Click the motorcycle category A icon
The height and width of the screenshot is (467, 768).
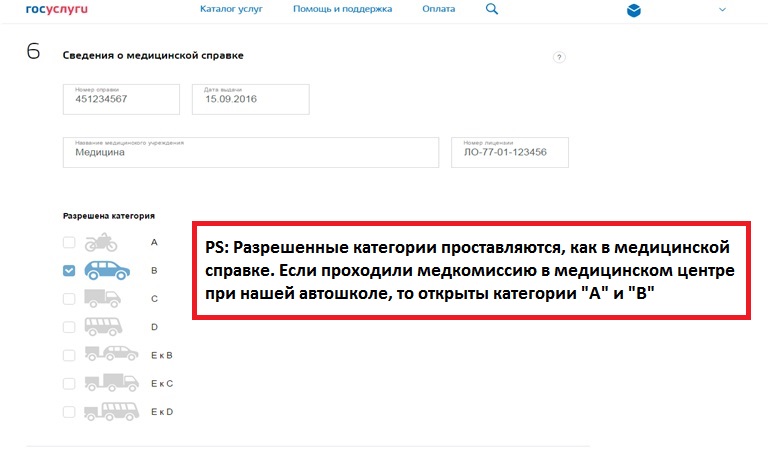(102, 242)
